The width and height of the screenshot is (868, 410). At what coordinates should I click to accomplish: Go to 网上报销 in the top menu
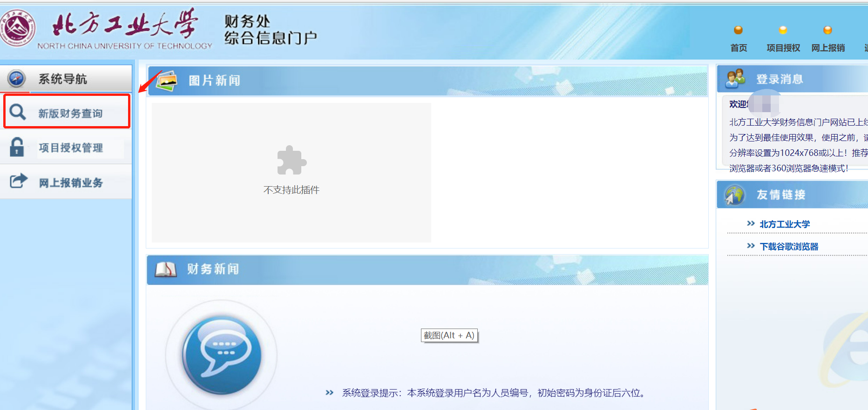point(828,48)
